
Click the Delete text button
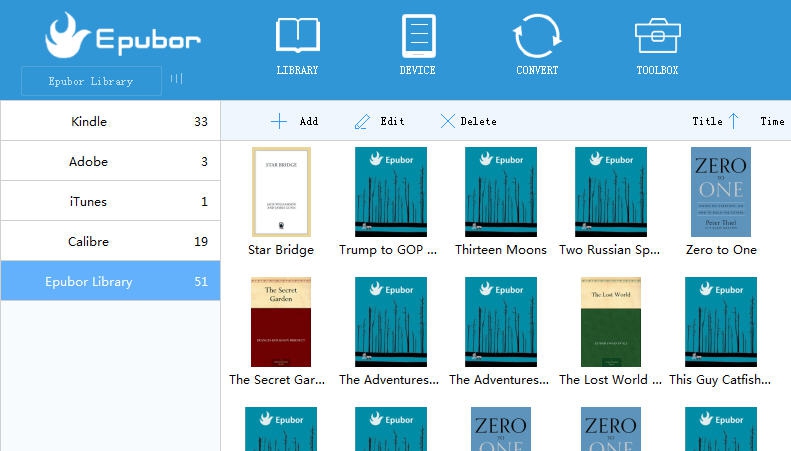click(x=478, y=121)
